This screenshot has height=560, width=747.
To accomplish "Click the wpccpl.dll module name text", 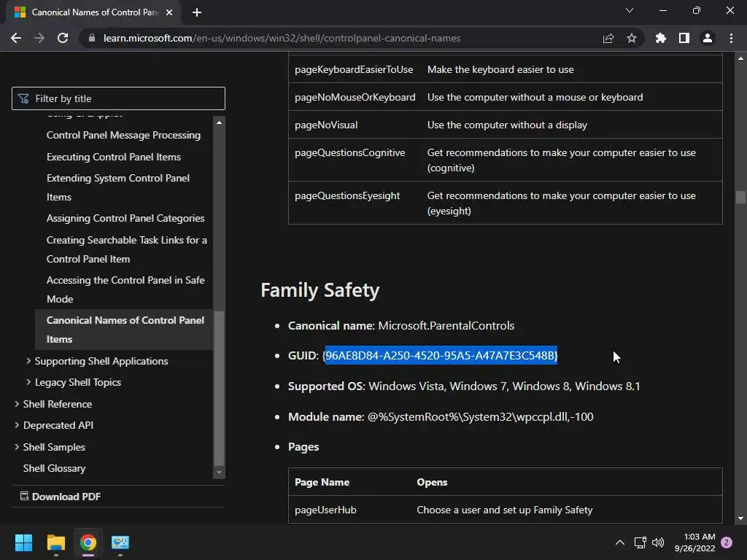I will pyautogui.click(x=480, y=417).
